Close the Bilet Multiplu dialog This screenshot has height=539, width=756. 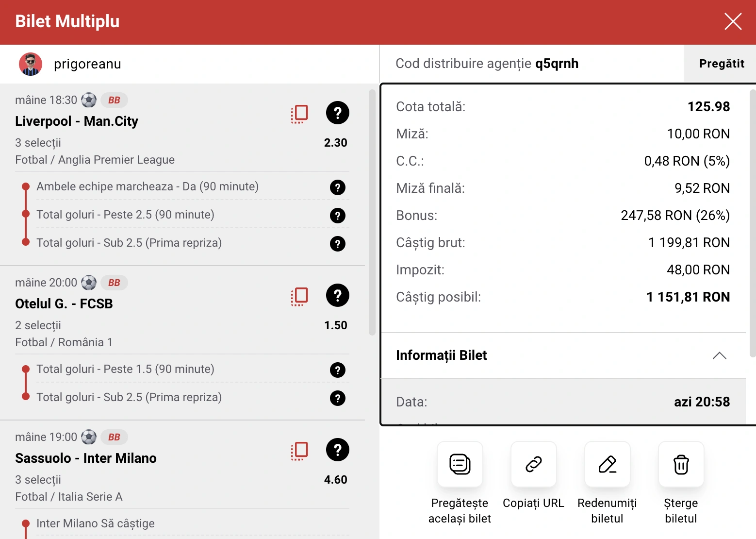[733, 21]
